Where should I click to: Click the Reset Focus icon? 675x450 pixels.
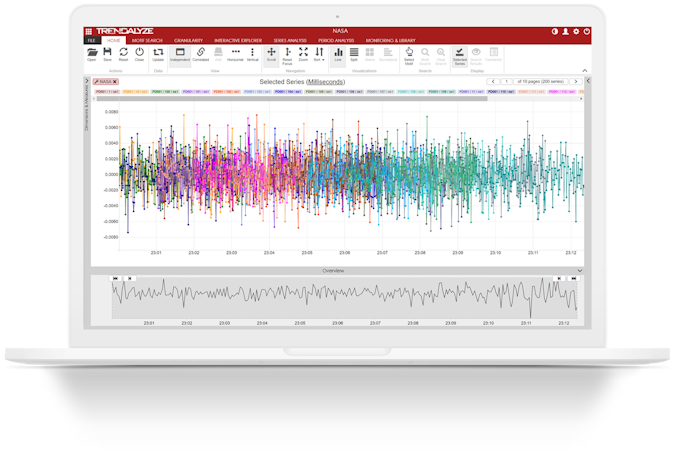288,56
